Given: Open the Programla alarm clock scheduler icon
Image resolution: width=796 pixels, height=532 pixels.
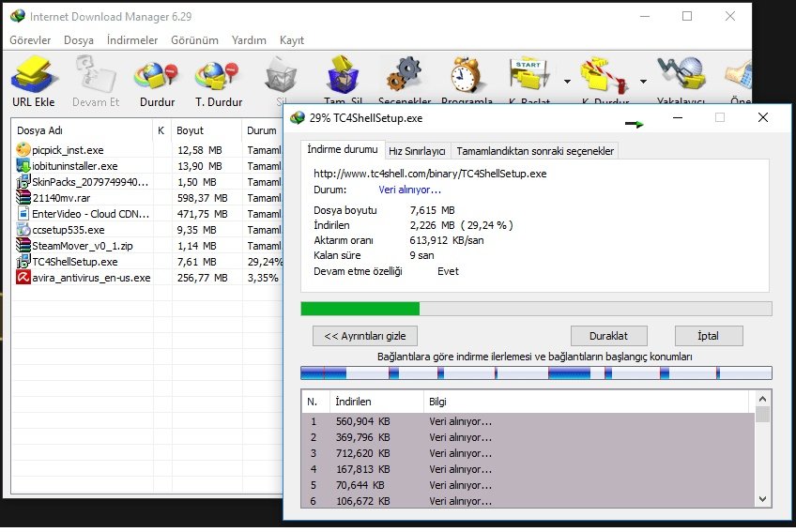Looking at the screenshot, I should point(467,75).
